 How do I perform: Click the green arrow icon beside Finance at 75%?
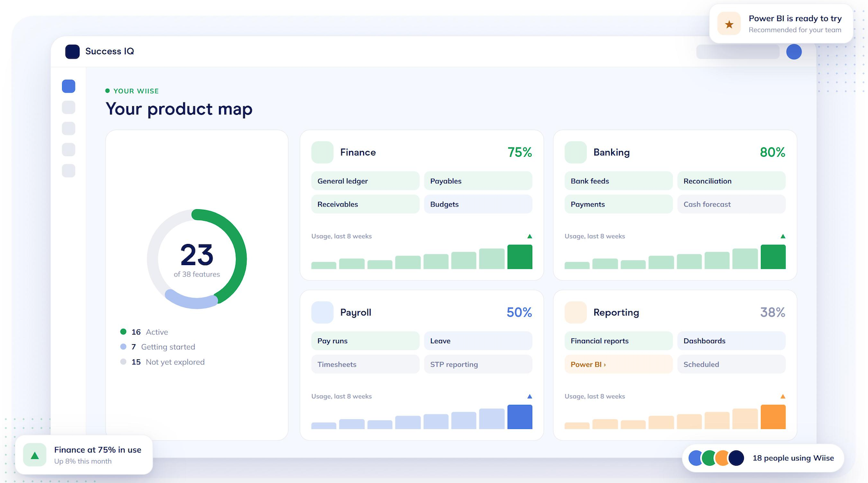[35, 455]
